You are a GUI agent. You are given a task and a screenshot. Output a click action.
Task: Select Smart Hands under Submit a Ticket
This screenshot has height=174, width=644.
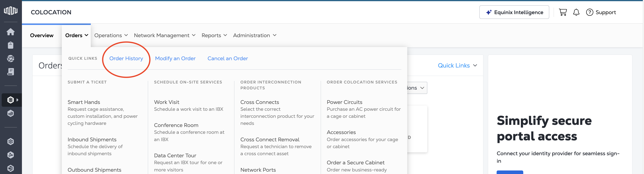point(84,102)
